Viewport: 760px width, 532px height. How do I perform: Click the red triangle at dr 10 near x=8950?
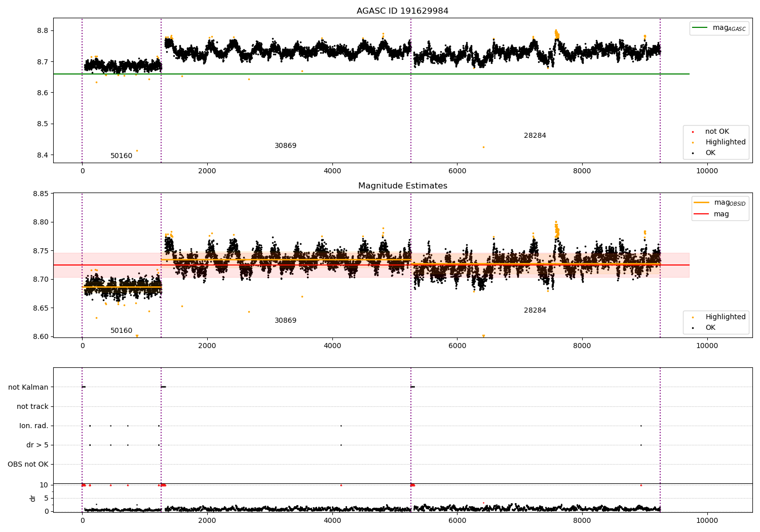(x=641, y=485)
